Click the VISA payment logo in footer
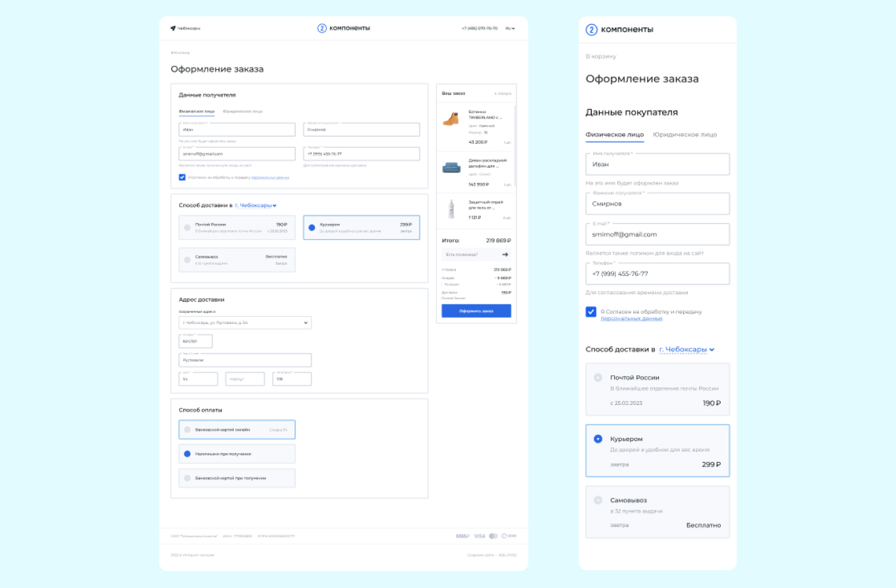 coord(480,536)
